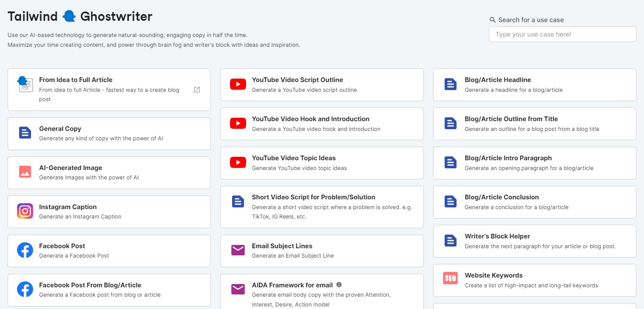The width and height of the screenshot is (644, 309).
Task: Open the Facebook Post title
Action: pos(62,246)
